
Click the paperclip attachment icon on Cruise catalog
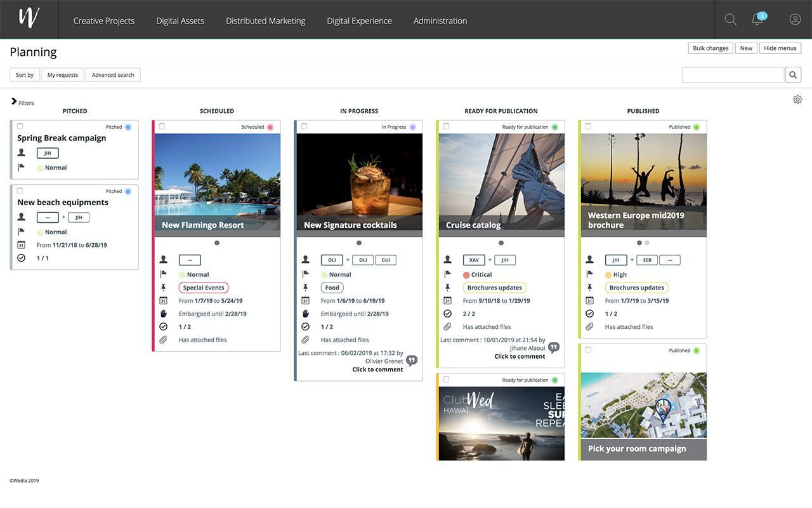point(448,326)
